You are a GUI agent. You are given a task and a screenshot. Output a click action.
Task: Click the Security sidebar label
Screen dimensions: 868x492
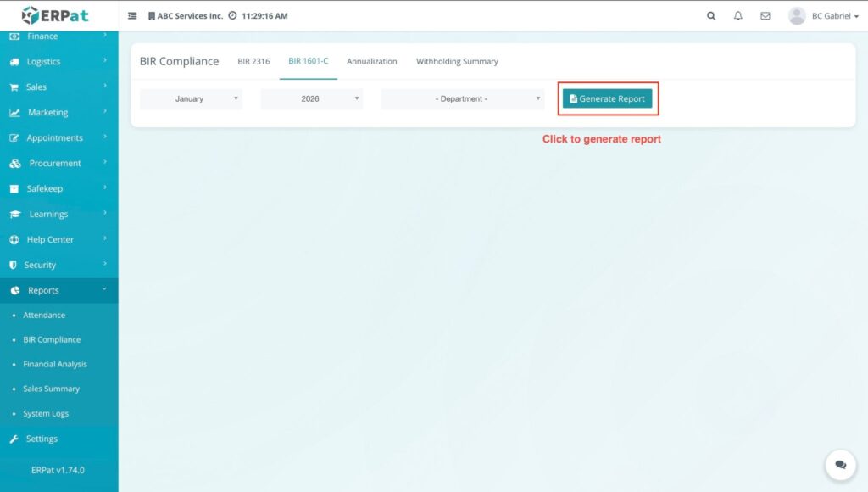40,265
